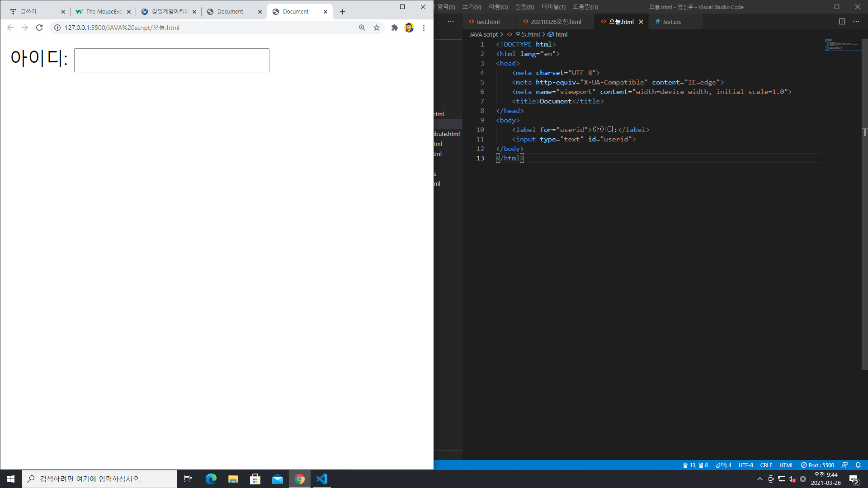The height and width of the screenshot is (488, 868).
Task: Select HTML language mode in status bar
Action: [x=786, y=465]
